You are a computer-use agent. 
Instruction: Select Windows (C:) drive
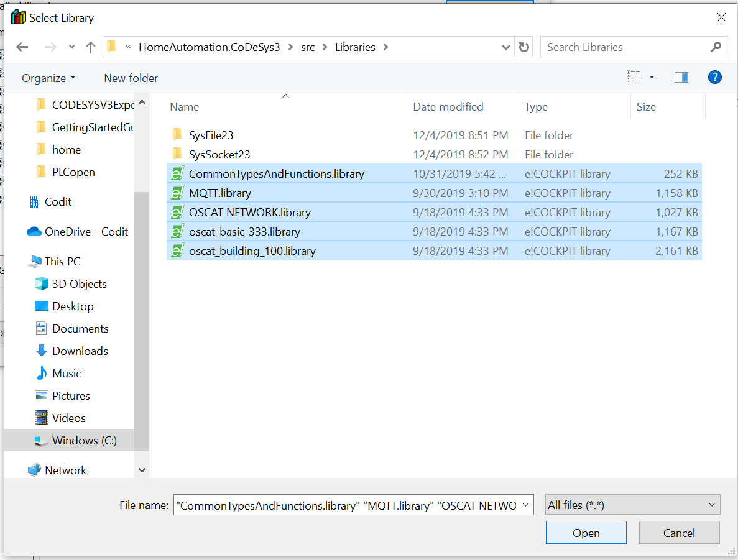pos(69,441)
